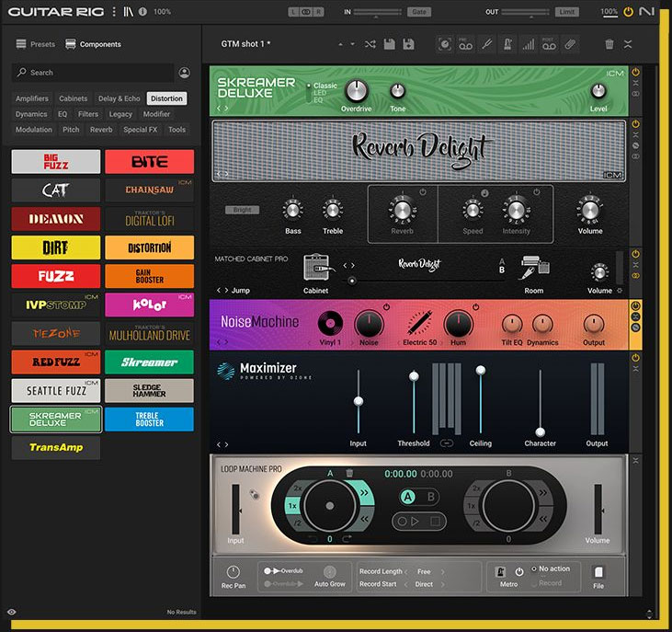Screen dimensions: 672x632
Task: Open the post tapedeck icon
Action: coord(549,44)
